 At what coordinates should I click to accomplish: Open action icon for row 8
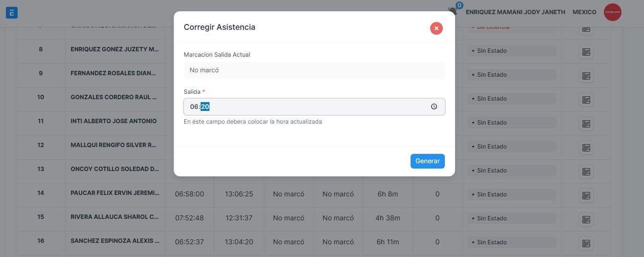[586, 52]
